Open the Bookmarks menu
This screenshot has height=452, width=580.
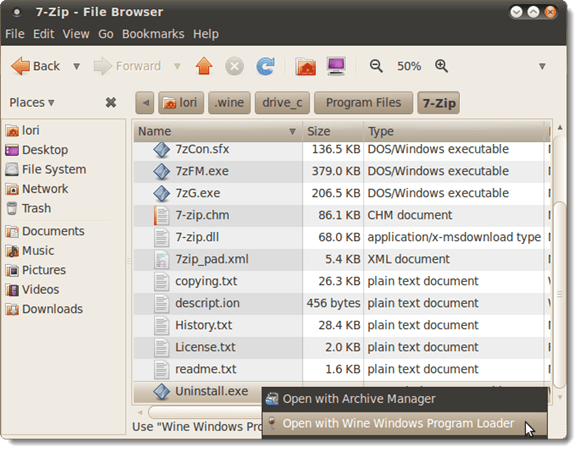click(153, 34)
